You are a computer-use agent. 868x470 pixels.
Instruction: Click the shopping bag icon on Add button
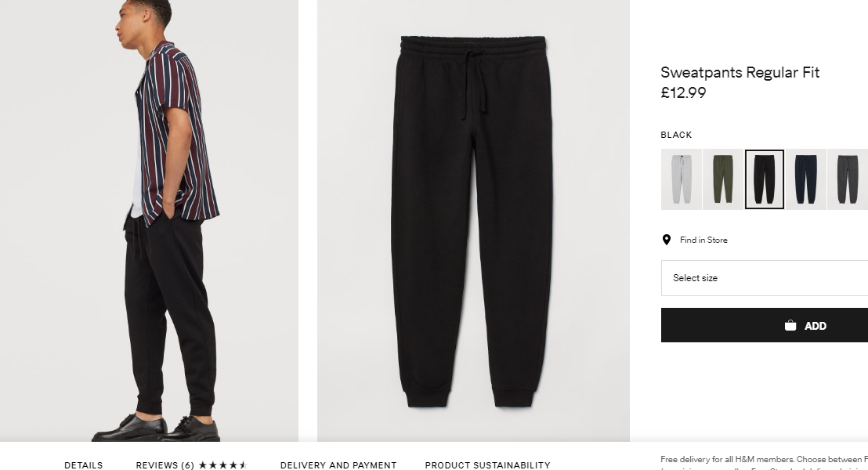coord(790,326)
